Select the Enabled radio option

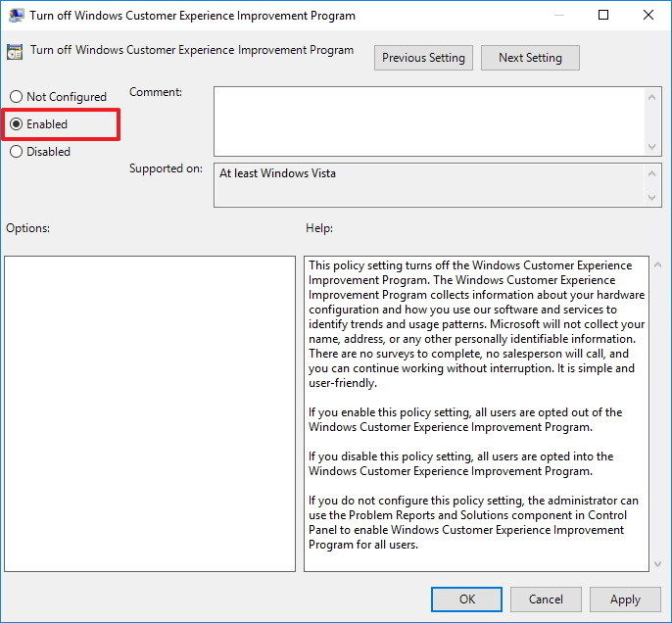pos(38,124)
